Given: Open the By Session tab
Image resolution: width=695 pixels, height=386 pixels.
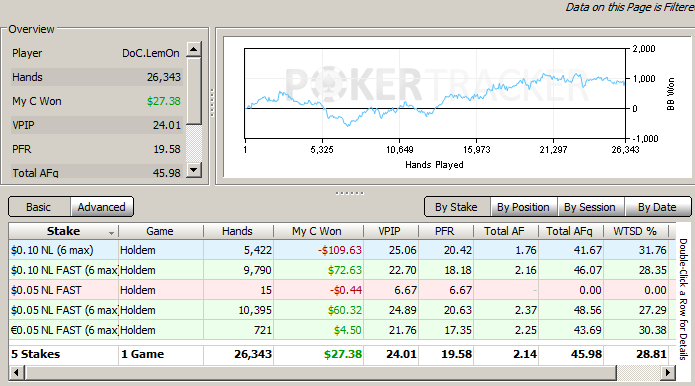Looking at the screenshot, I should [x=590, y=207].
